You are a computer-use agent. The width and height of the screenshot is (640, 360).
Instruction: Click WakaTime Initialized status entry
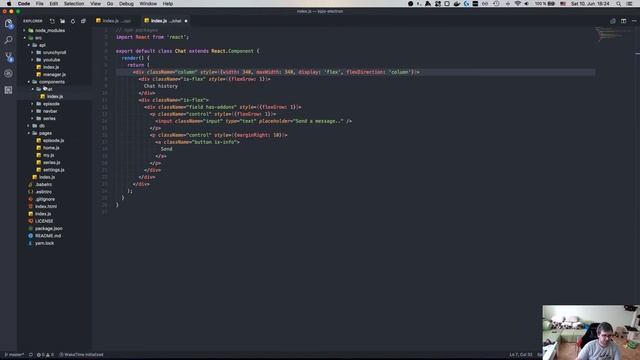[81, 355]
